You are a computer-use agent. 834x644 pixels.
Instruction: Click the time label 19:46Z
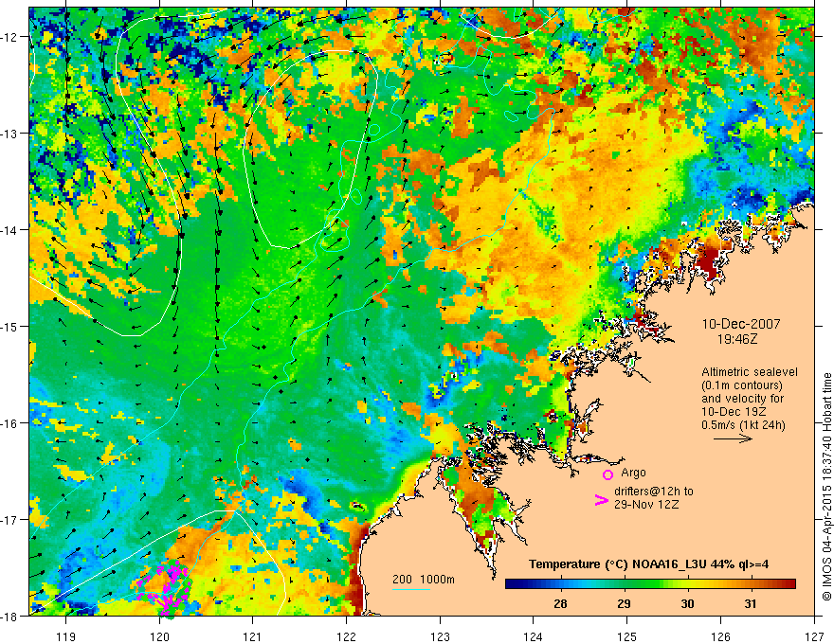click(x=736, y=339)
